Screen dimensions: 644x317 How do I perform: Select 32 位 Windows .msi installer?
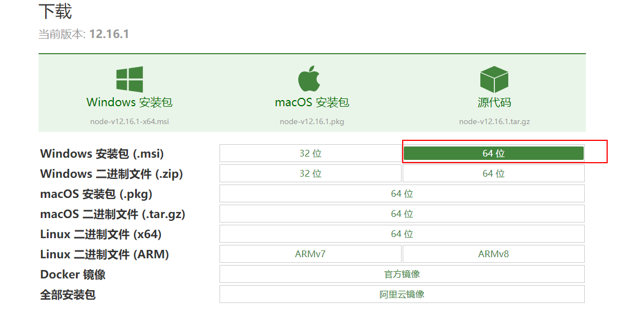coord(311,153)
